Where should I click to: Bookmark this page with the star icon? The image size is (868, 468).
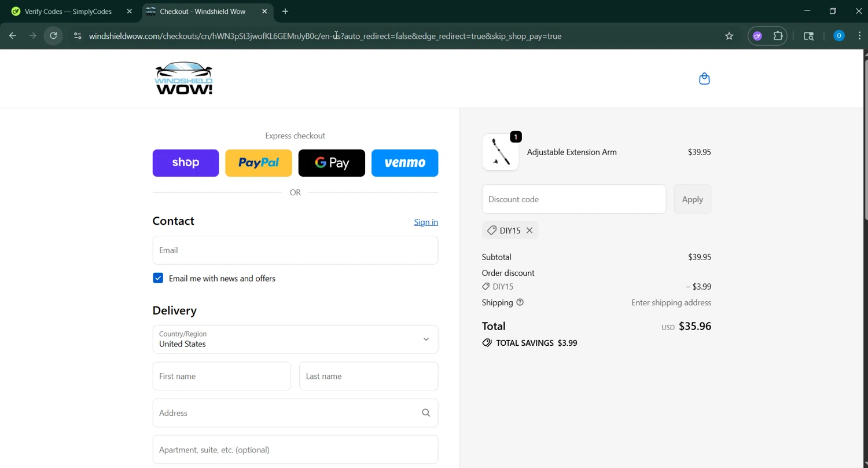(x=729, y=36)
